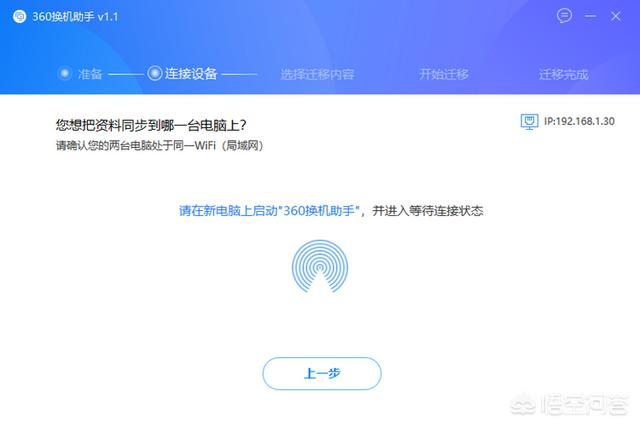Click the 360换机助手 logo icon
Viewport: 640px width, 427px height.
19,17
